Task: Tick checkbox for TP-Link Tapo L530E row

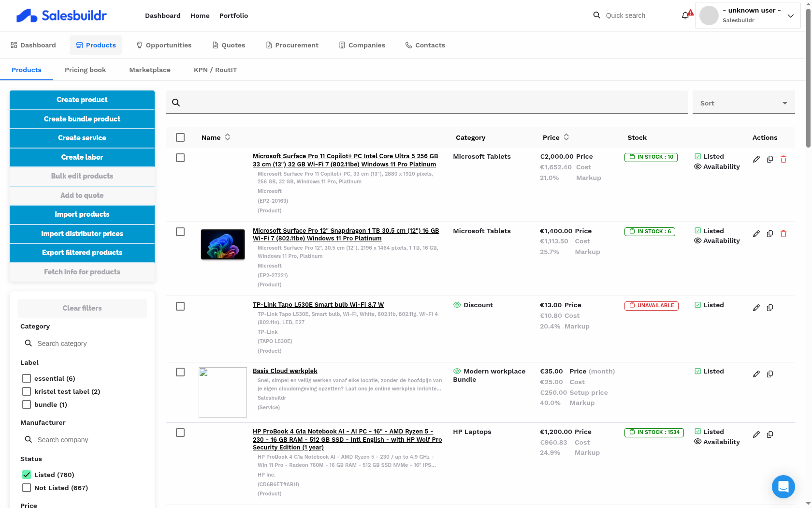Action: click(180, 306)
